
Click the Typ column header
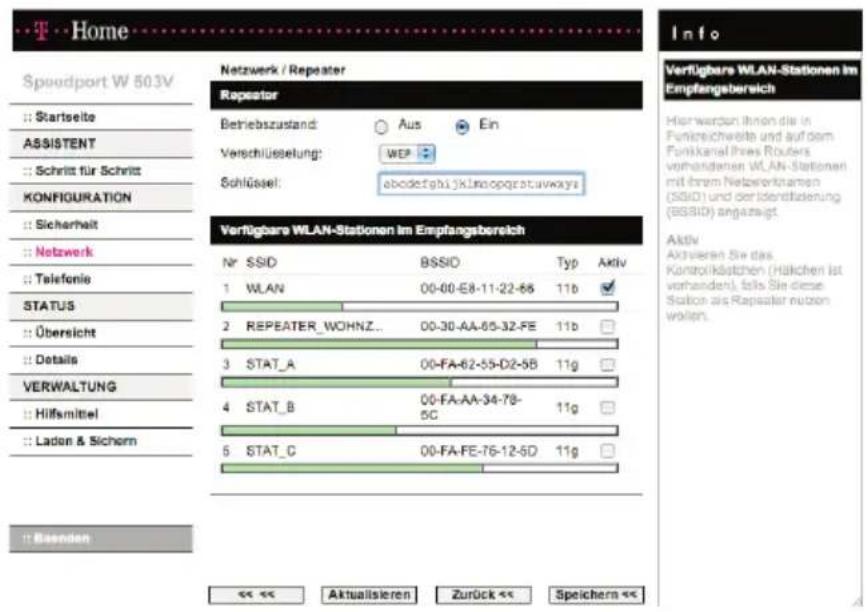[x=567, y=262]
